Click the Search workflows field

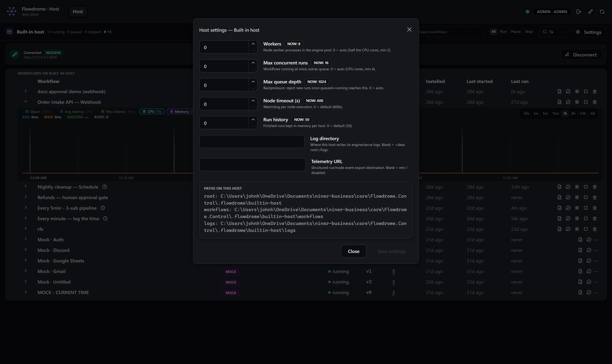coord(451,32)
